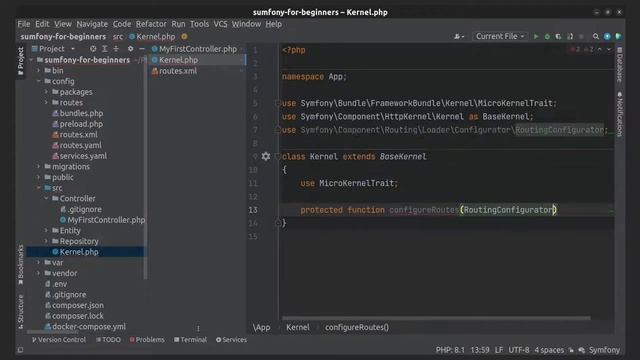
Task: Run the current file with the green play icon
Action: pos(536,37)
